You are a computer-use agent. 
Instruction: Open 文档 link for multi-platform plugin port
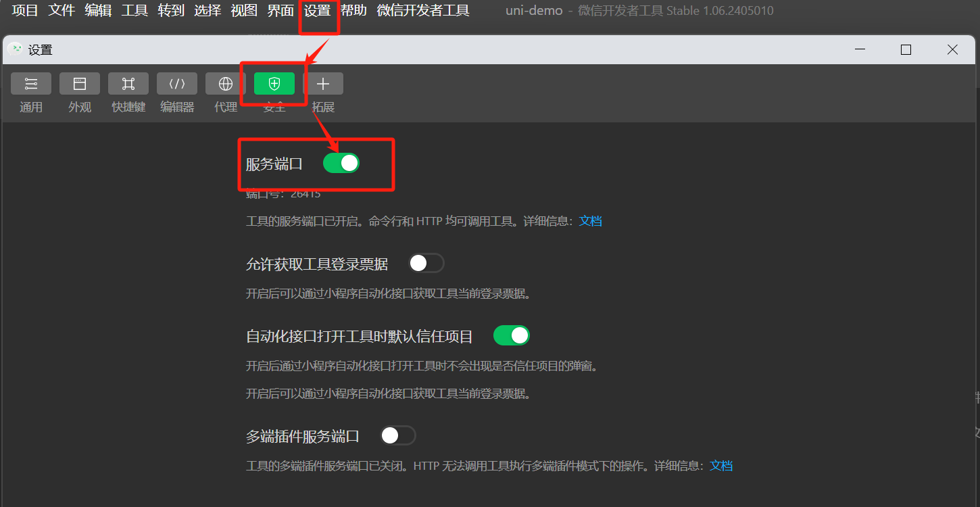tap(721, 466)
